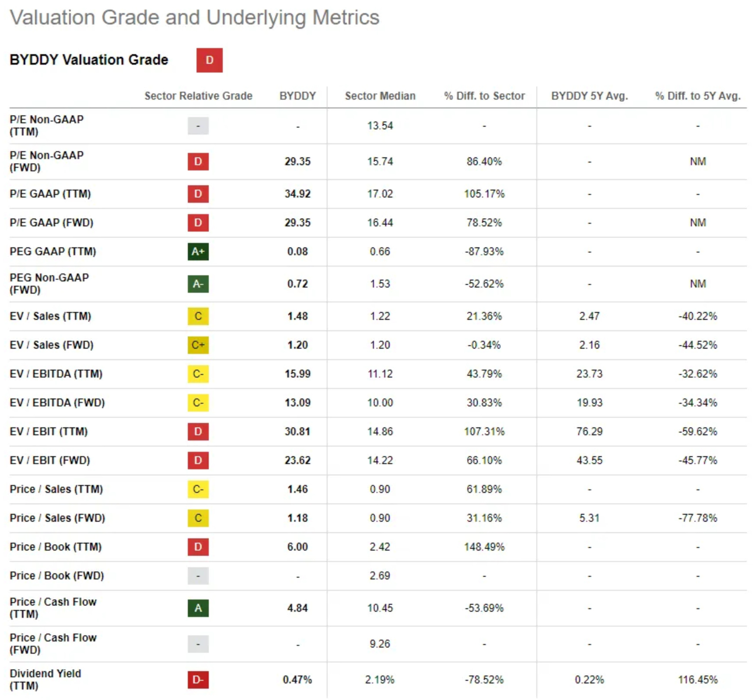Click the NM value for PEG Non-GAAP (FWD)

point(698,284)
